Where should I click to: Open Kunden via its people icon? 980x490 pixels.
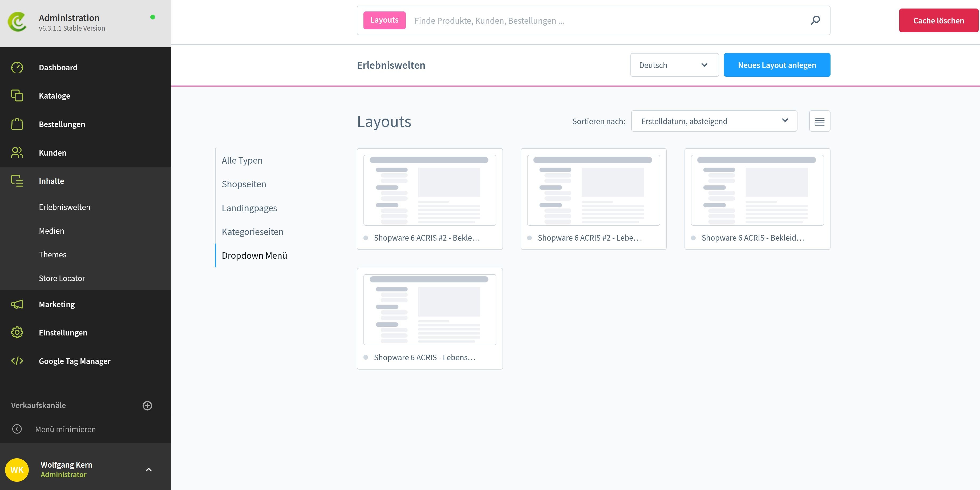pos(17,153)
